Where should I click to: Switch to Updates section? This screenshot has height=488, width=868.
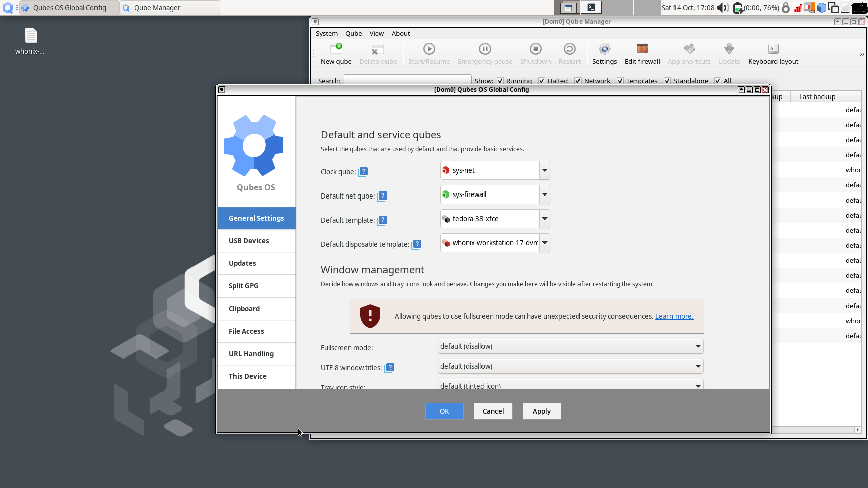pyautogui.click(x=256, y=263)
